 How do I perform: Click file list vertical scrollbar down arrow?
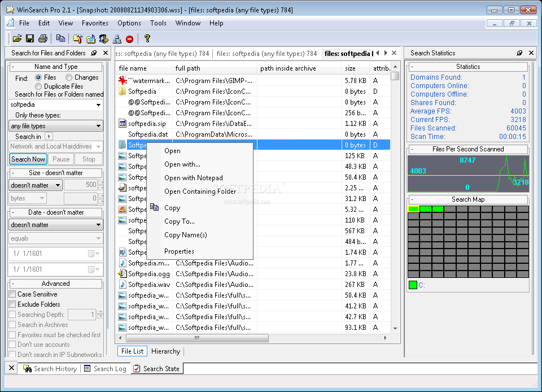(395, 328)
